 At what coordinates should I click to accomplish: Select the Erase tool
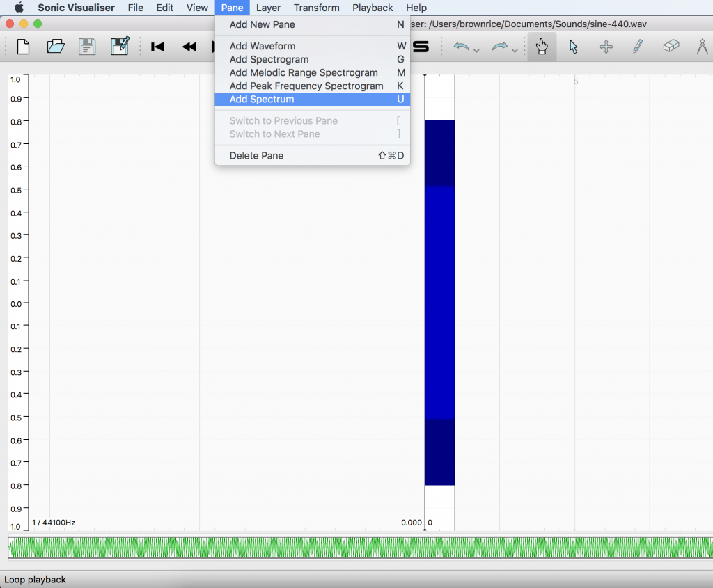(x=671, y=46)
